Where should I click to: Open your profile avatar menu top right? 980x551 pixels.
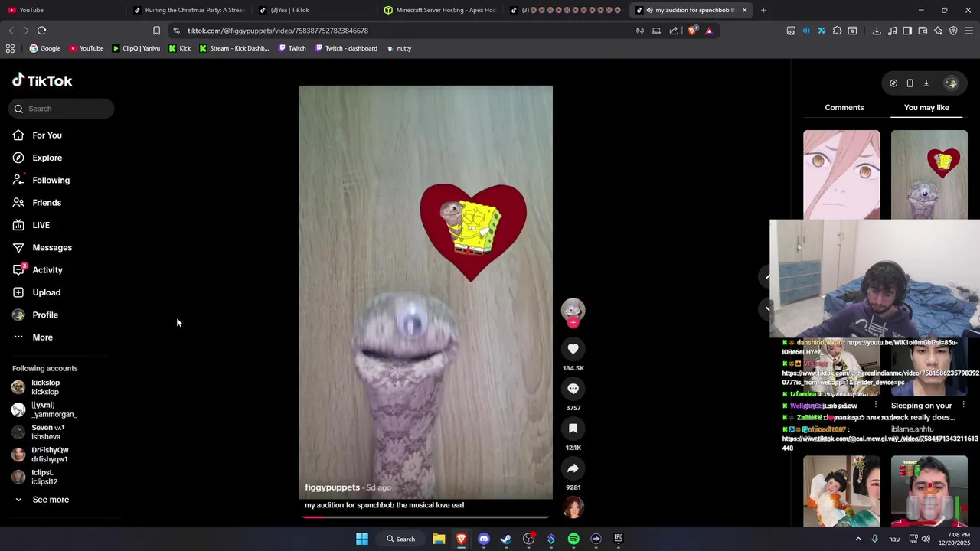[951, 83]
